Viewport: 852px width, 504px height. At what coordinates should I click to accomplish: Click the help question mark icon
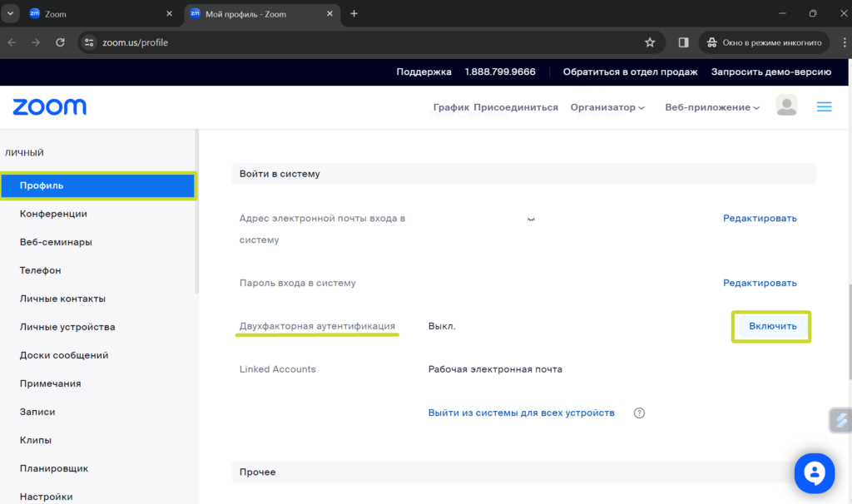point(639,413)
